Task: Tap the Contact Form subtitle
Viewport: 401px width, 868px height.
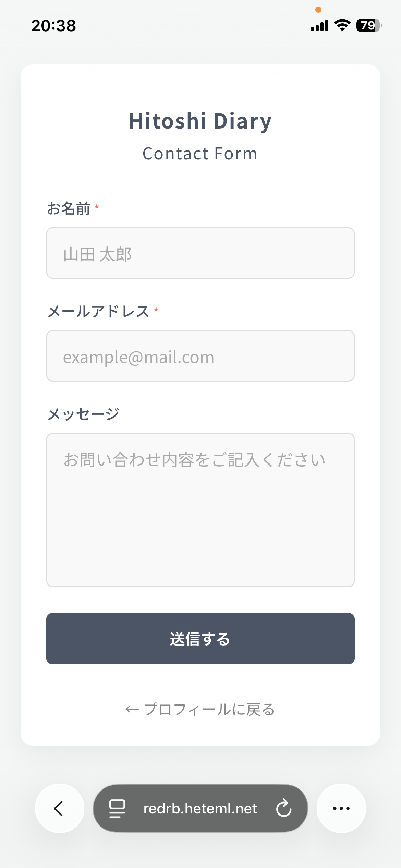Action: [200, 154]
